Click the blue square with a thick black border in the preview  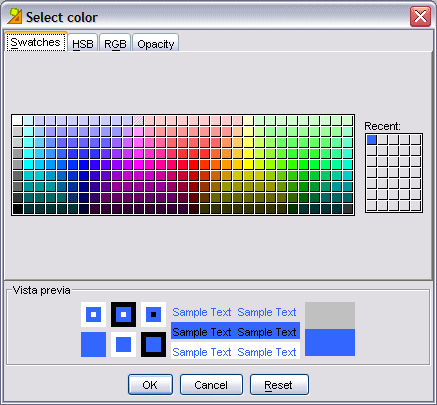click(153, 344)
